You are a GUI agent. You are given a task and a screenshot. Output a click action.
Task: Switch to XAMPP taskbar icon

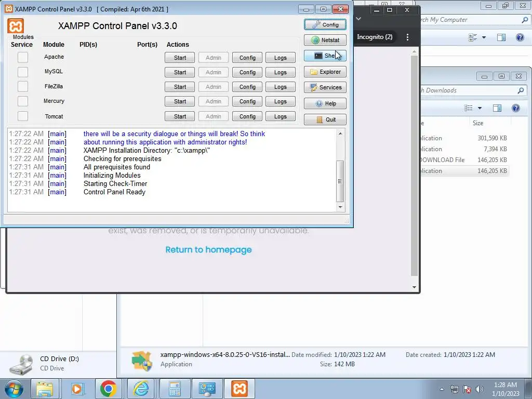click(x=240, y=389)
